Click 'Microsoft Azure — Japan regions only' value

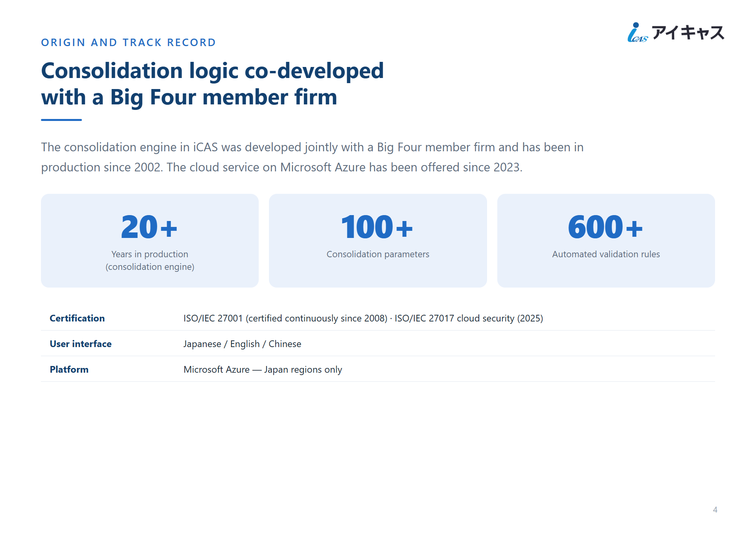pyautogui.click(x=263, y=370)
